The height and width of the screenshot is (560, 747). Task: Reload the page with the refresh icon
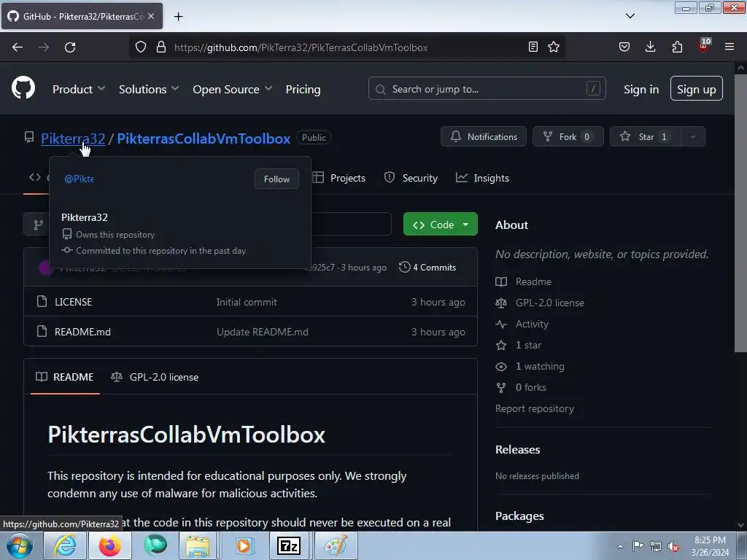[70, 47]
